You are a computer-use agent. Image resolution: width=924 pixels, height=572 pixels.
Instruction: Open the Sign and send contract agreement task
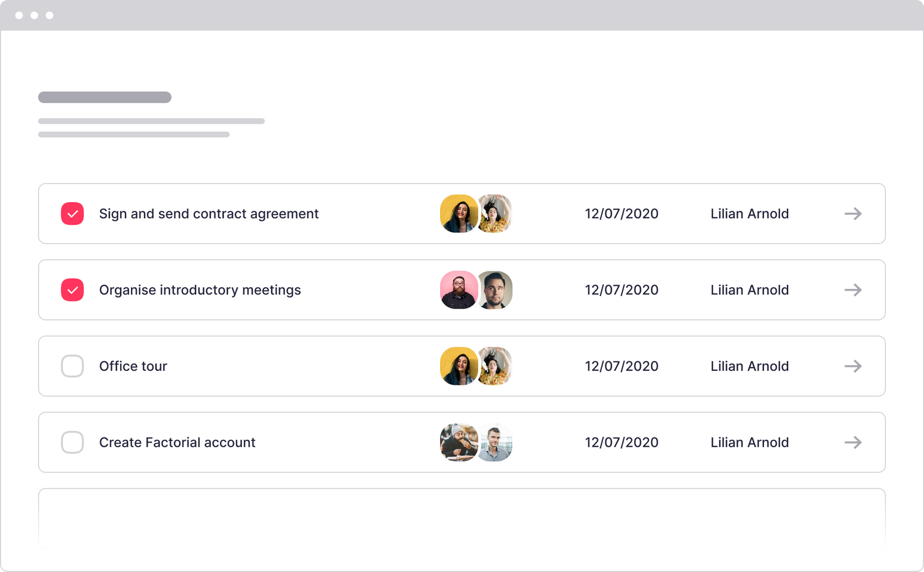[208, 213]
